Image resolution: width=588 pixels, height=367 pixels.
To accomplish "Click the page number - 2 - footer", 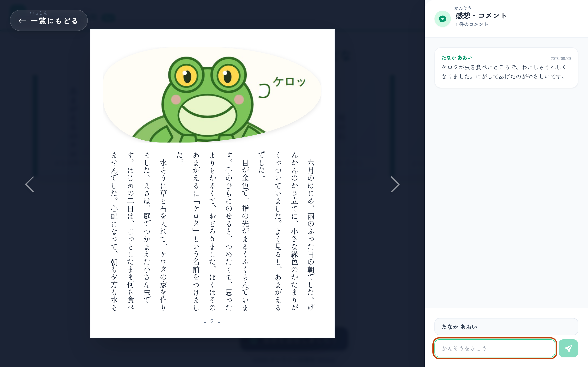I will (212, 322).
